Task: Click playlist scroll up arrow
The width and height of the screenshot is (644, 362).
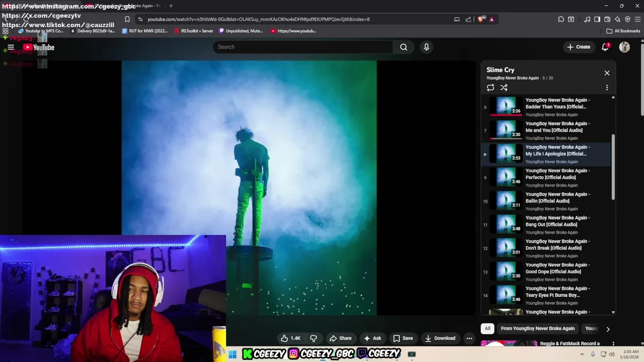Action: point(613,97)
